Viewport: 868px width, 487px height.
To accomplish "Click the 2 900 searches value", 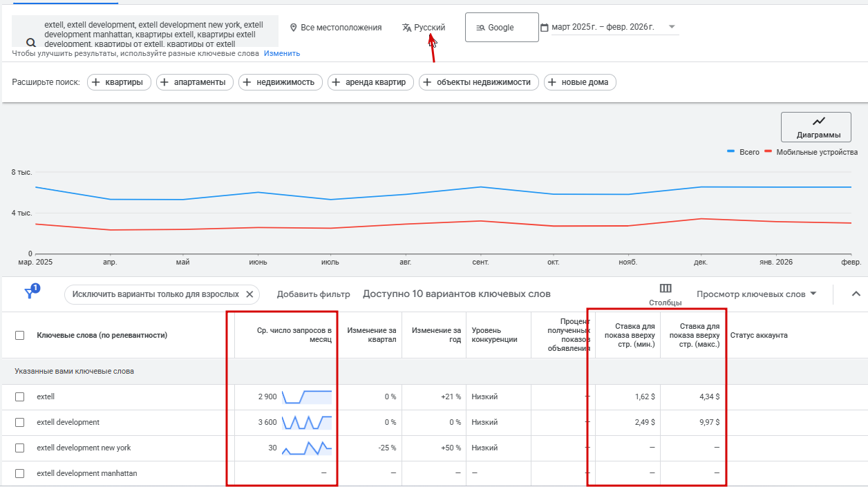I will (x=267, y=397).
